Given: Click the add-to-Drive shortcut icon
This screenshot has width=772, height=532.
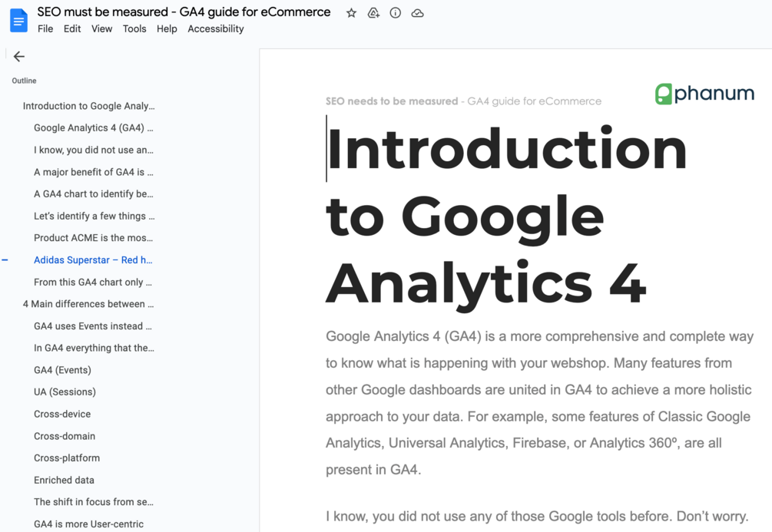Looking at the screenshot, I should (373, 13).
